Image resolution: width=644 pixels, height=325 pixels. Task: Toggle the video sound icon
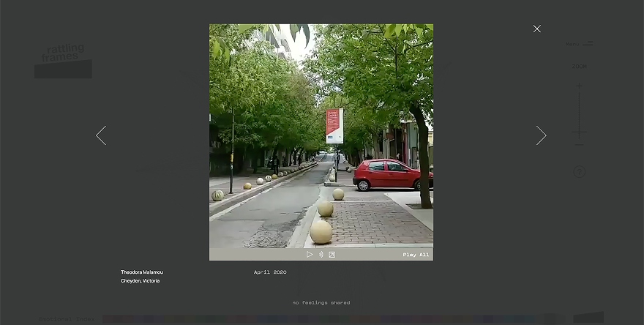tap(321, 255)
